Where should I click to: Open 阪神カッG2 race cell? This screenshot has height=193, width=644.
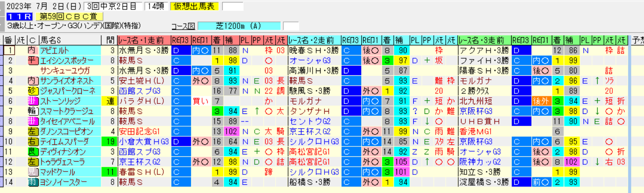tap(484, 162)
